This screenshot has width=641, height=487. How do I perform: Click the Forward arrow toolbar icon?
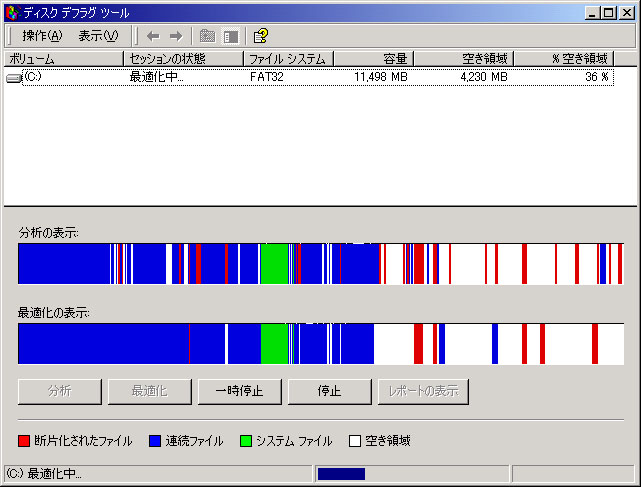(x=175, y=36)
